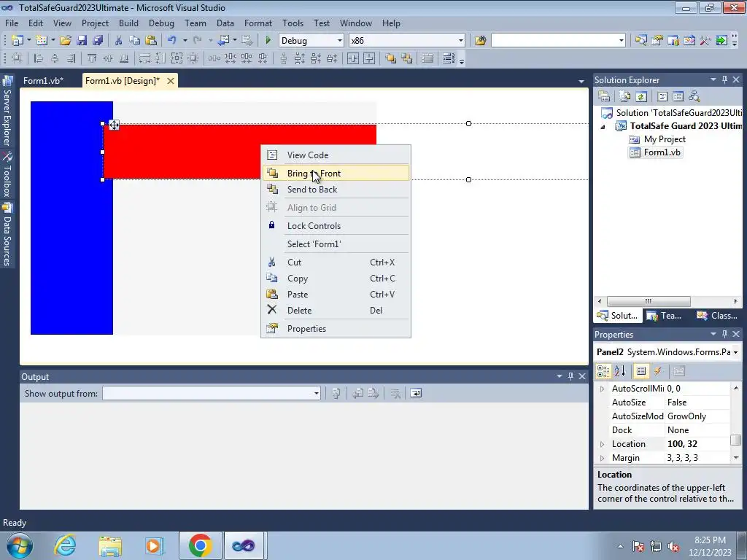Click the Align Centers layout icon
Screen dimensions: 747x560
click(x=55, y=58)
